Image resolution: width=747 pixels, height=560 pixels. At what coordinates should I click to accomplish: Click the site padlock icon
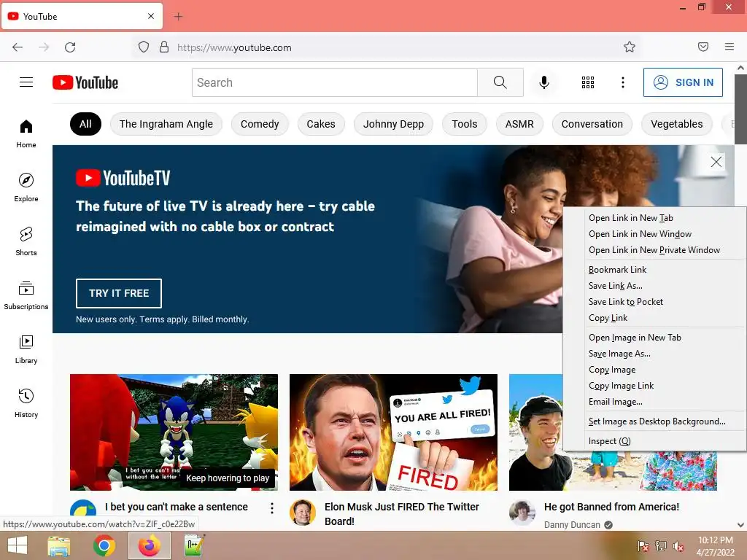pyautogui.click(x=164, y=47)
